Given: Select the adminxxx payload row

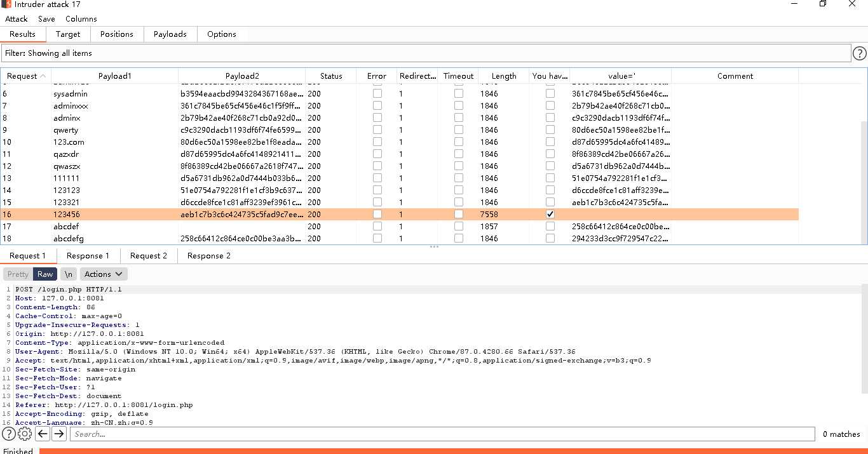Looking at the screenshot, I should coord(399,105).
